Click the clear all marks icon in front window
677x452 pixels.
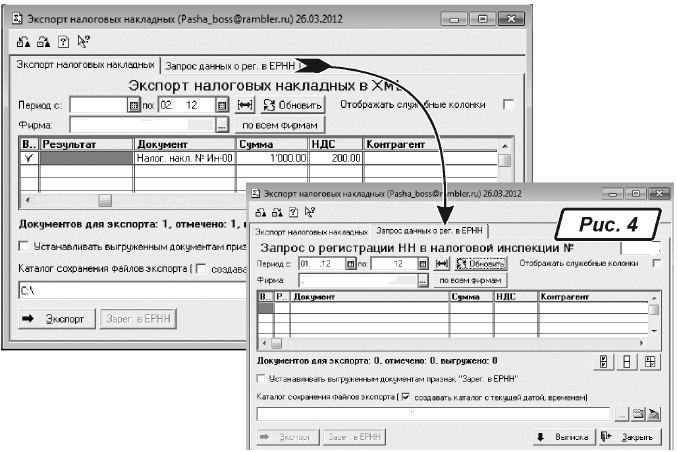pyautogui.click(x=626, y=362)
